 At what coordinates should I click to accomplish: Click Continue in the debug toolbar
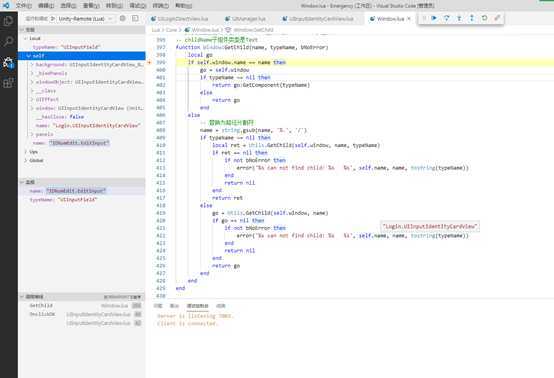click(434, 18)
